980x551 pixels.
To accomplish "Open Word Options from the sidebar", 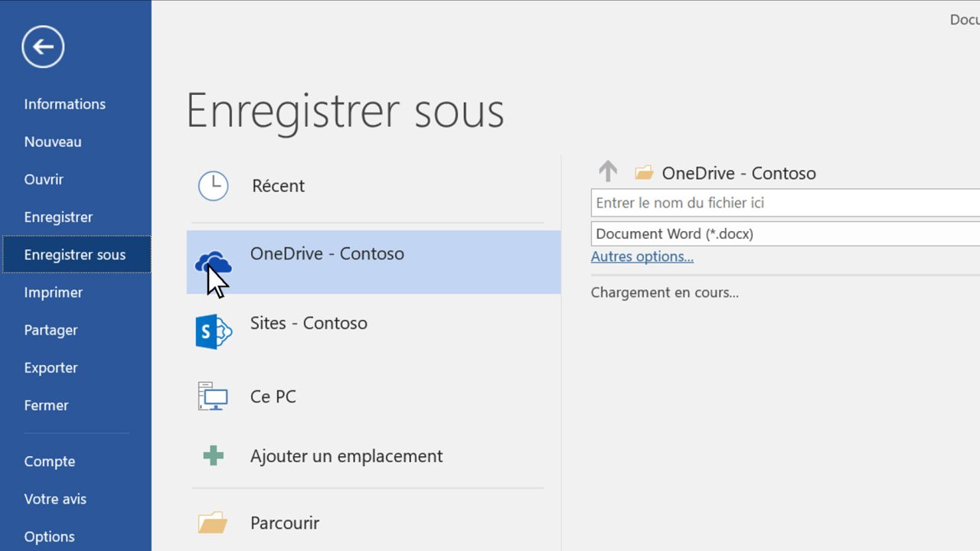I will [x=49, y=536].
